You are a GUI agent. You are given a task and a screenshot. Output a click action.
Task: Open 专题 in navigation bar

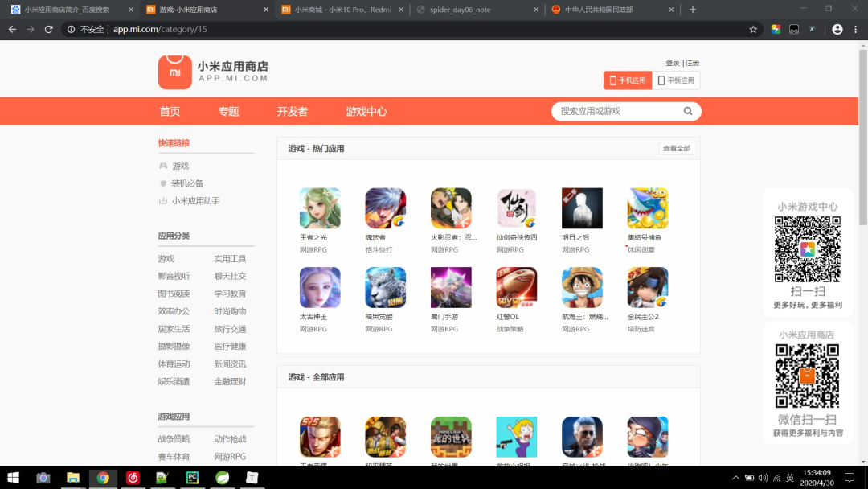pos(228,111)
